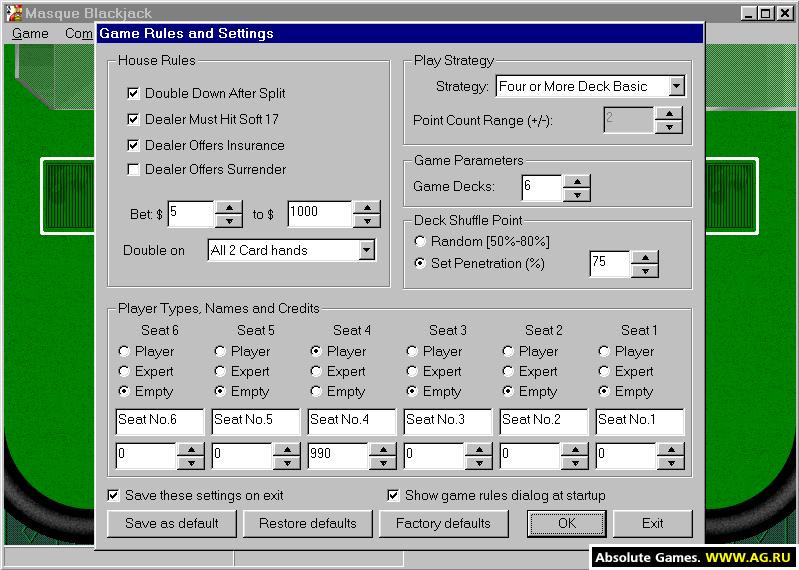799x570 pixels.
Task: Increase Seat 3 credits up arrow
Action: coord(479,450)
